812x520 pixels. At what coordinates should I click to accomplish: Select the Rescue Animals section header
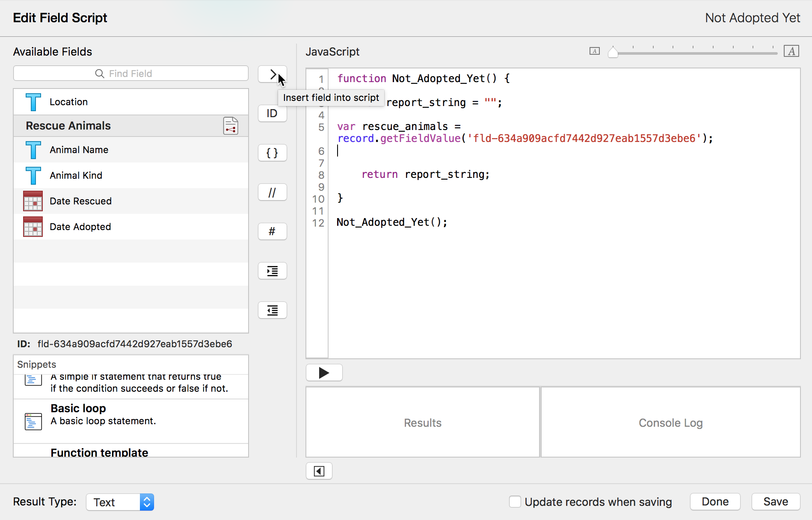(x=131, y=126)
